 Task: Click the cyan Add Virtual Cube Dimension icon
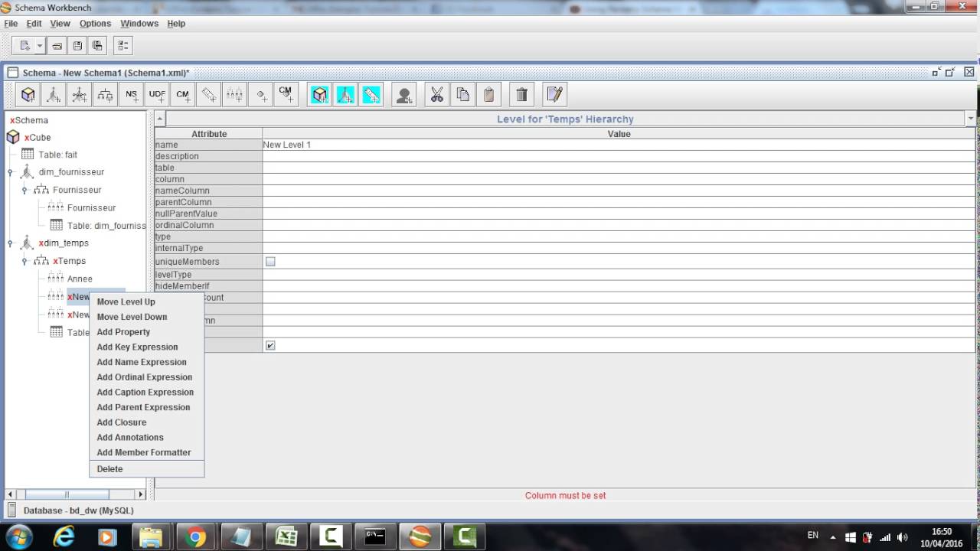point(346,95)
